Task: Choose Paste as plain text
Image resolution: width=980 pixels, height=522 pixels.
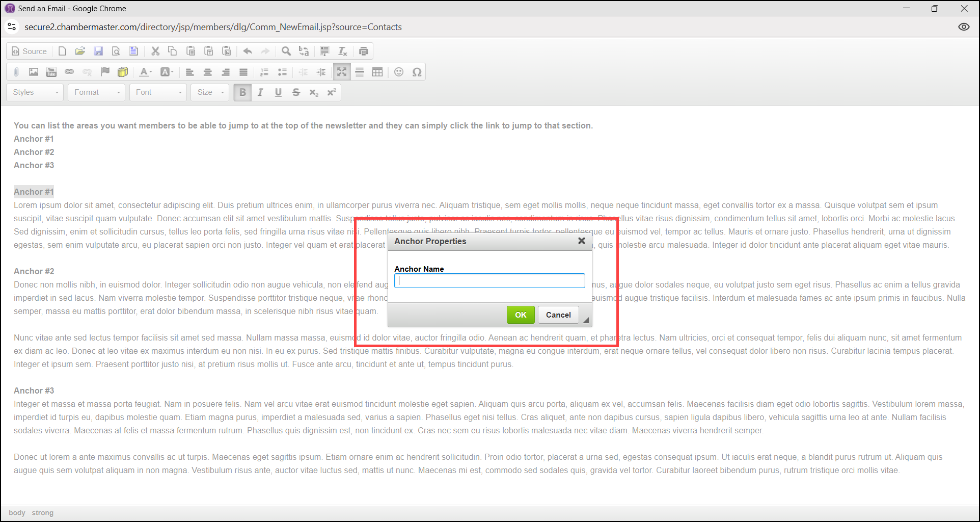Action: [209, 51]
